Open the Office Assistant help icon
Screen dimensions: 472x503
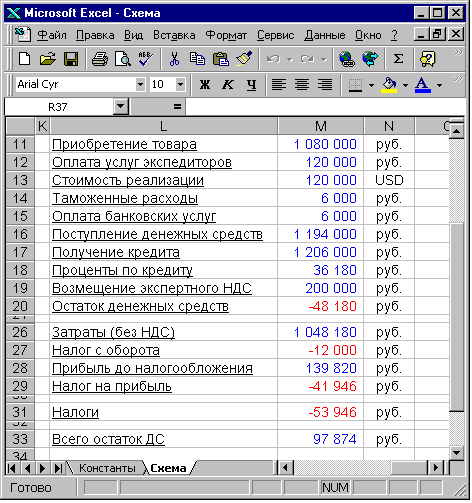pos(428,59)
